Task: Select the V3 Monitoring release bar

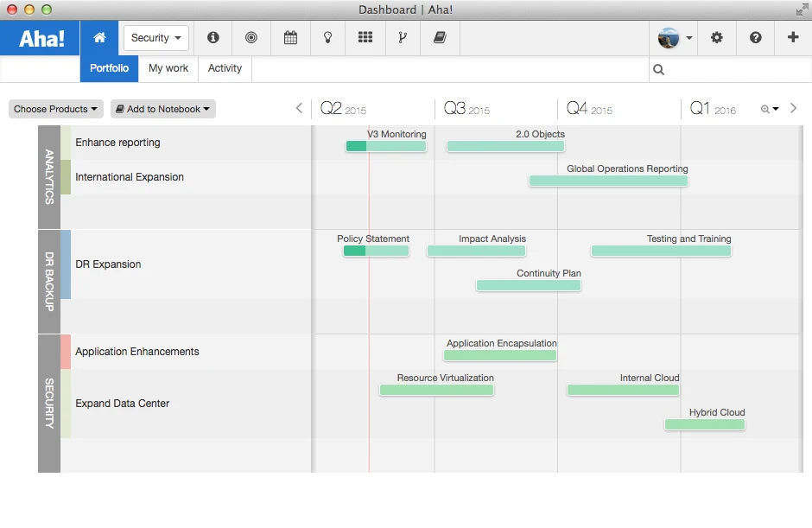Action: 386,146
